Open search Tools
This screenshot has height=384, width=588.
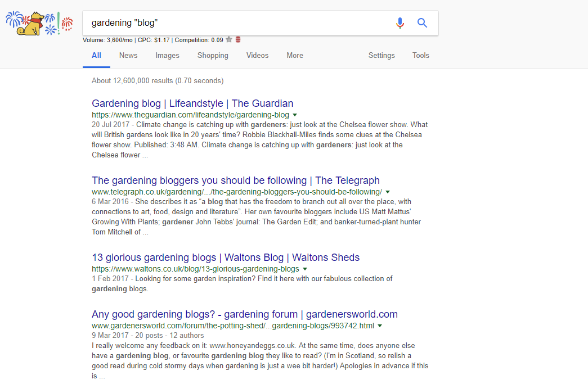pos(421,56)
